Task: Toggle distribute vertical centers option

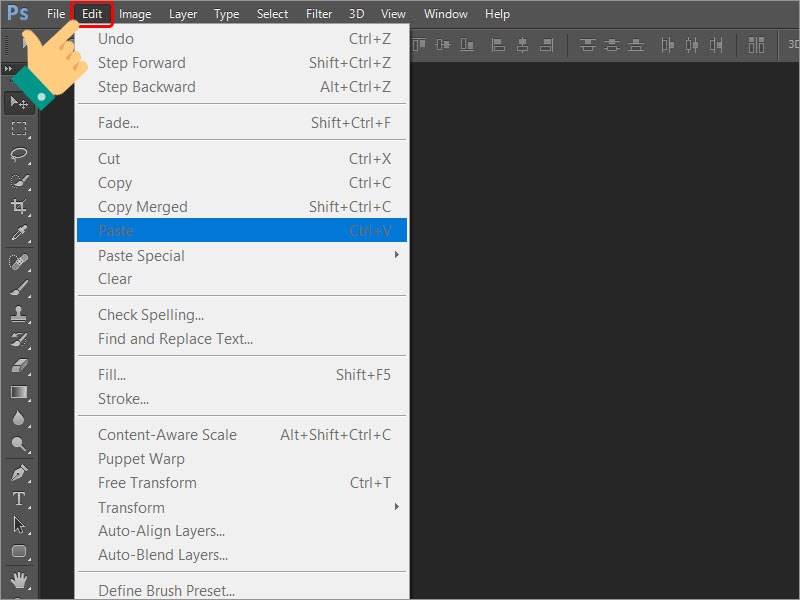Action: click(612, 44)
